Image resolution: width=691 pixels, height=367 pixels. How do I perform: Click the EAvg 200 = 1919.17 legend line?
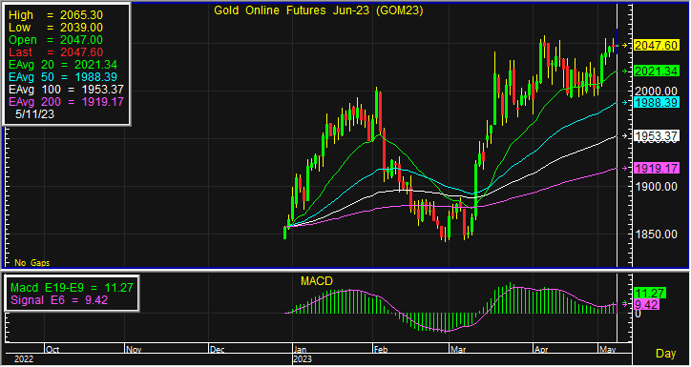point(66,102)
